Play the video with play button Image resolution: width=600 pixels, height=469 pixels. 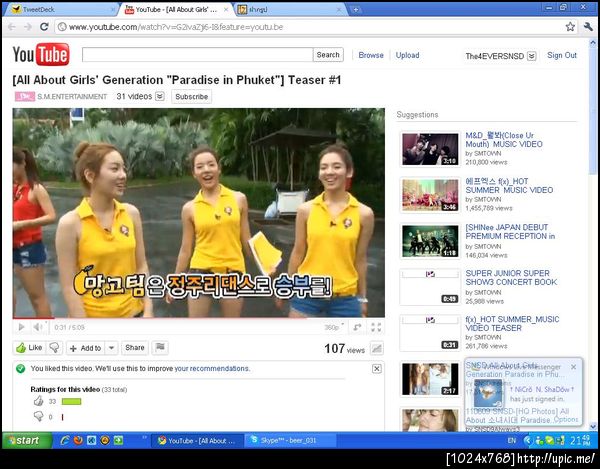tap(21, 327)
